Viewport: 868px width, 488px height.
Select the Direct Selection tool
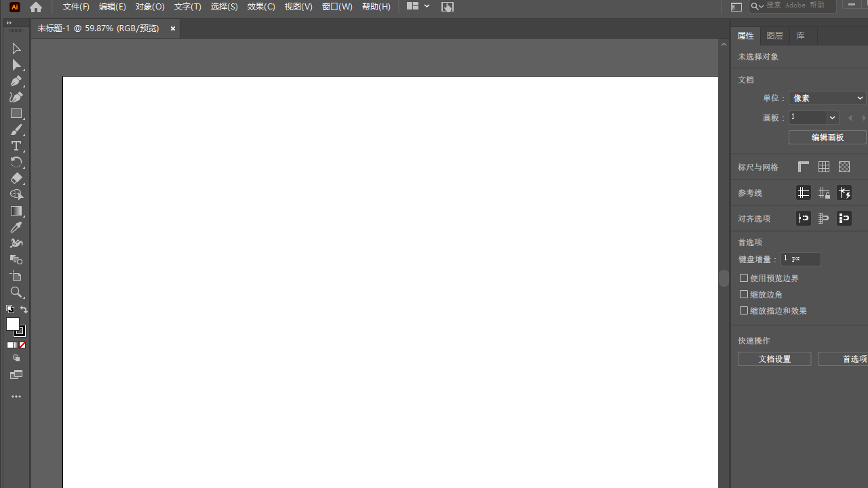point(16,64)
